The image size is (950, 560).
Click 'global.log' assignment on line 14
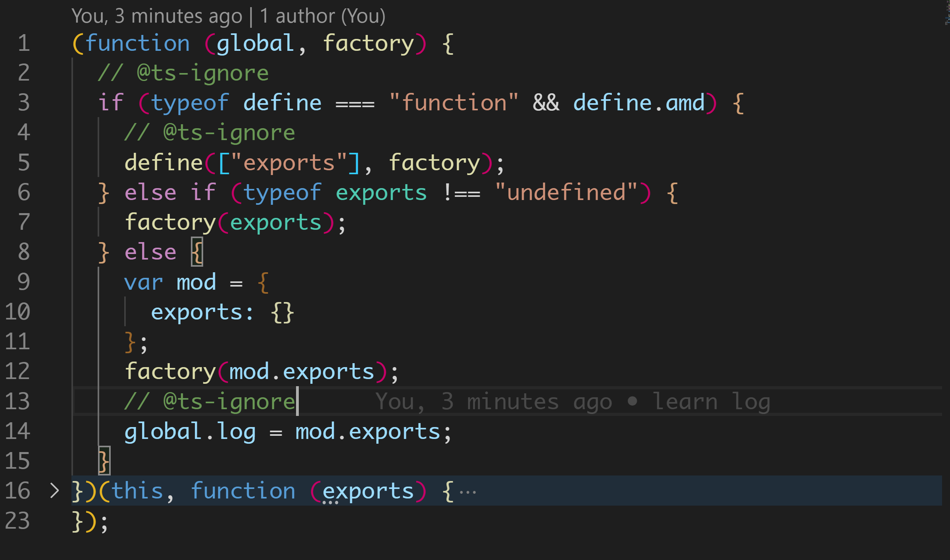click(x=190, y=431)
